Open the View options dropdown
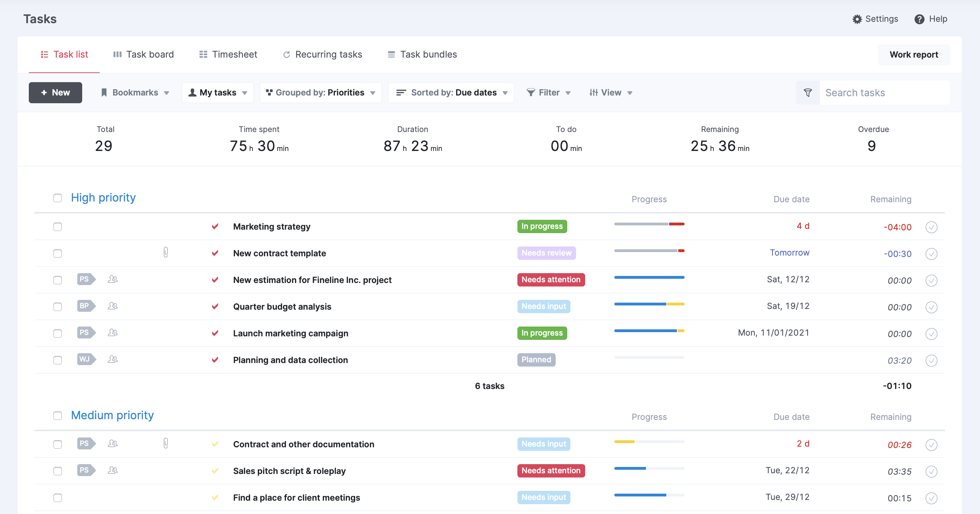 (x=610, y=92)
